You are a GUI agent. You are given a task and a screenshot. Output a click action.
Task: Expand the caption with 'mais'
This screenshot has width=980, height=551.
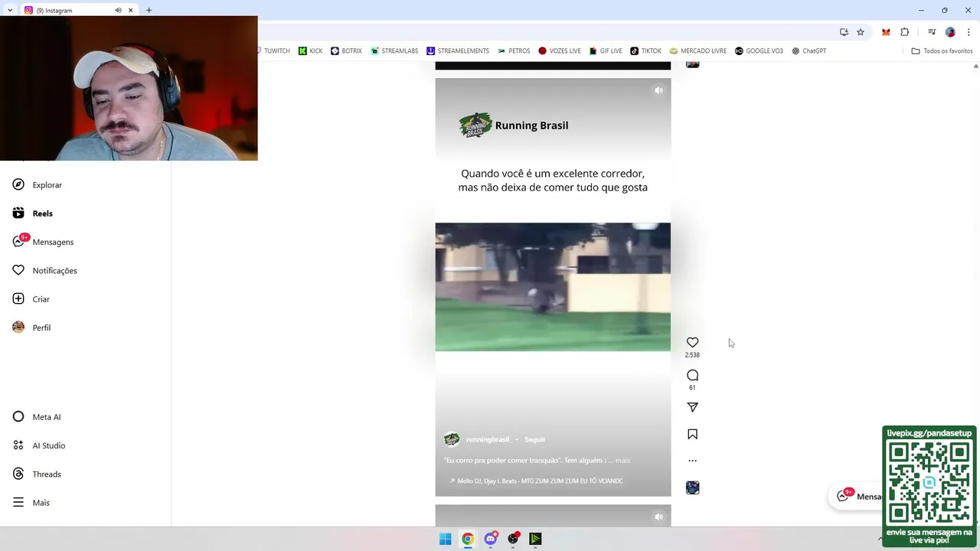622,460
